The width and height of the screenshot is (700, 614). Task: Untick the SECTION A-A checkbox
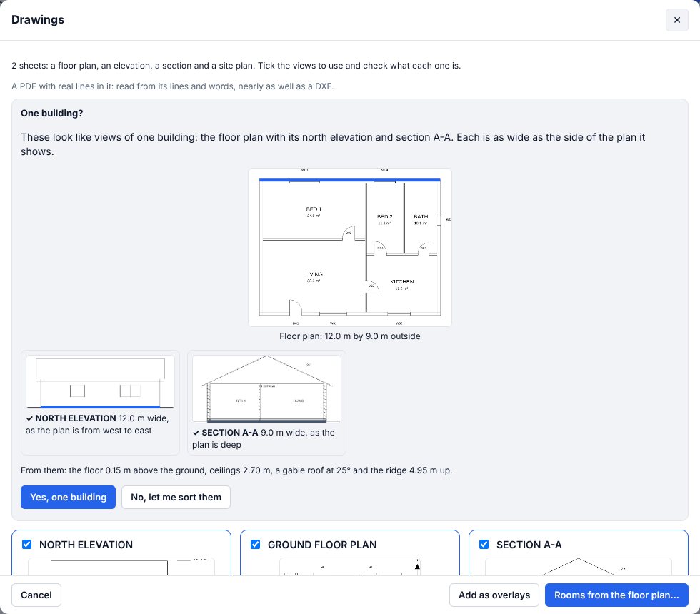pyautogui.click(x=484, y=544)
